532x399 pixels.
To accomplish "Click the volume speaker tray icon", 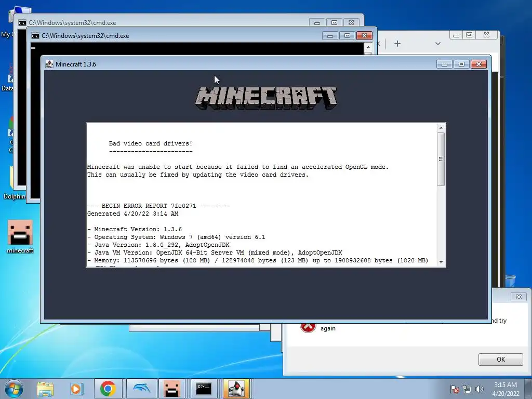I will 479,389.
